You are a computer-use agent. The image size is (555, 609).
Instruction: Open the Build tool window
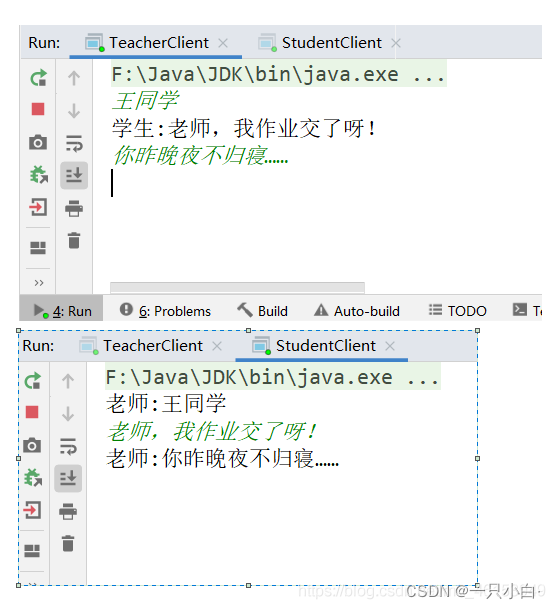[263, 311]
